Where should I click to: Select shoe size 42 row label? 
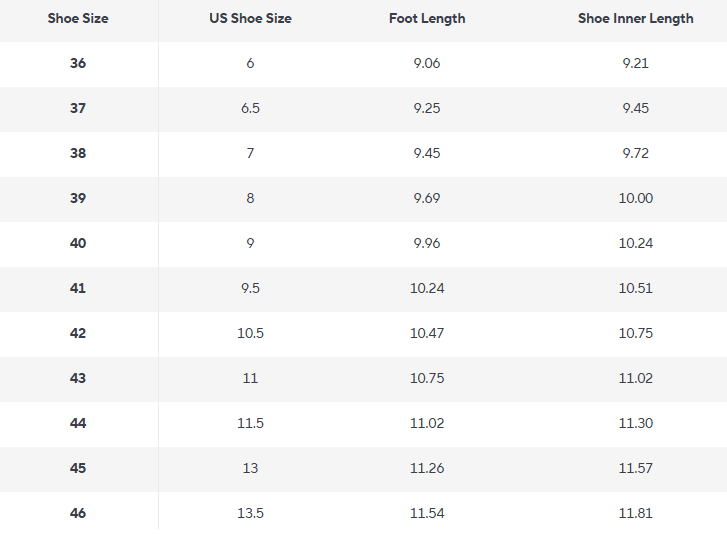(x=78, y=333)
